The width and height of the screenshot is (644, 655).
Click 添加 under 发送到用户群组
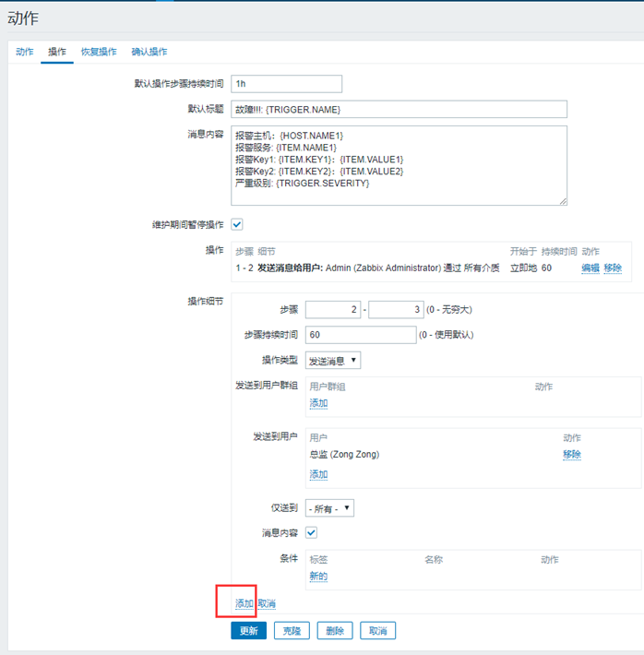coord(318,403)
